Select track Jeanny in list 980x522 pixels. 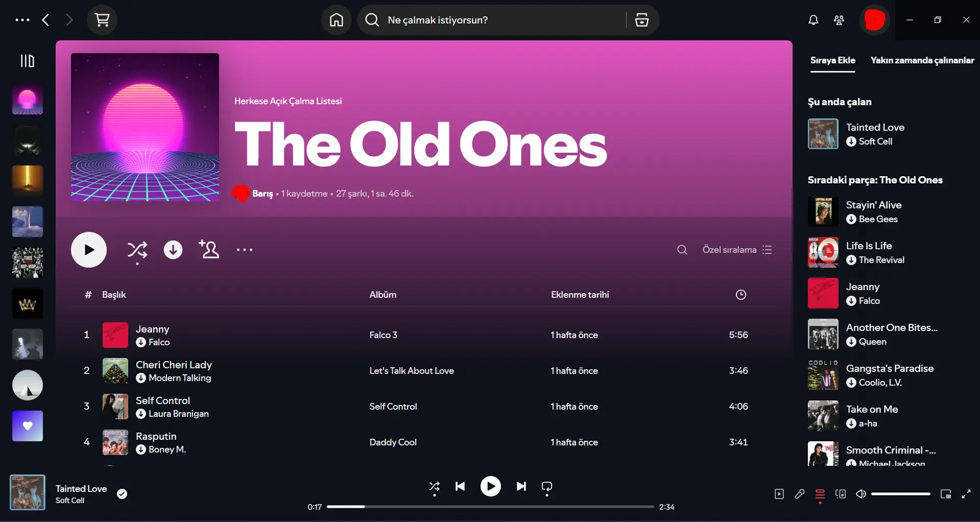click(424, 335)
